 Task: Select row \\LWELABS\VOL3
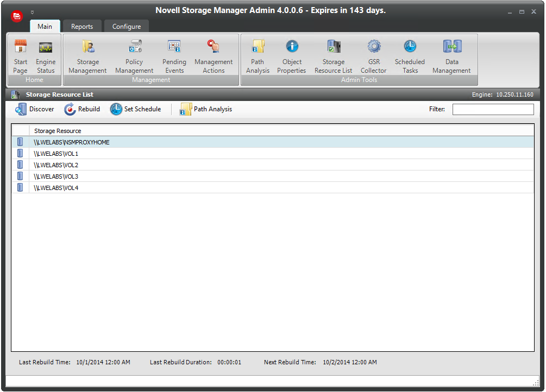tap(273, 176)
